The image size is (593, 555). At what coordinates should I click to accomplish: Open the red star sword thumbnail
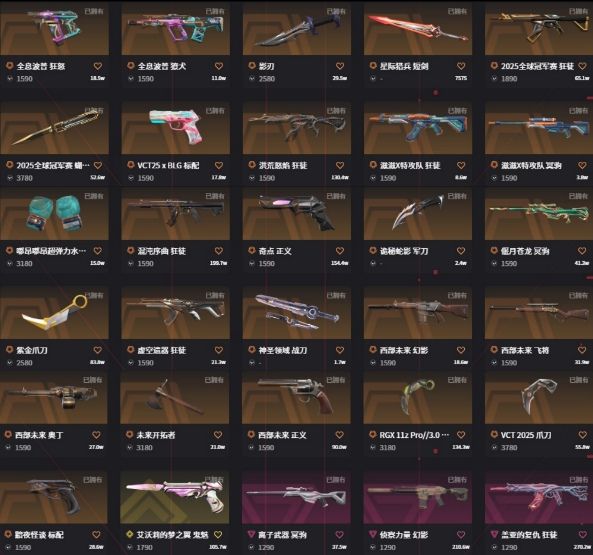tap(418, 29)
